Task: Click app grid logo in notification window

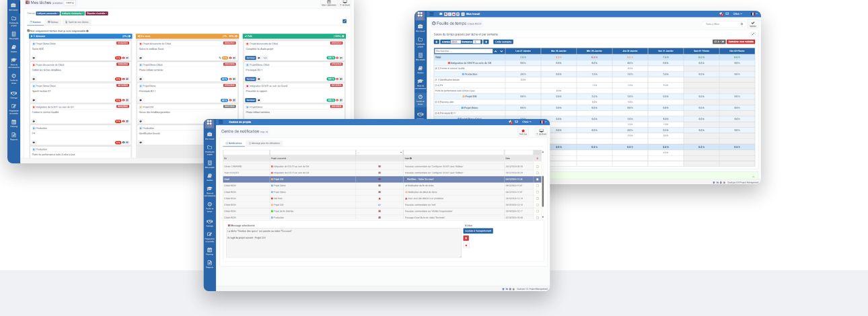Action: pos(210,122)
